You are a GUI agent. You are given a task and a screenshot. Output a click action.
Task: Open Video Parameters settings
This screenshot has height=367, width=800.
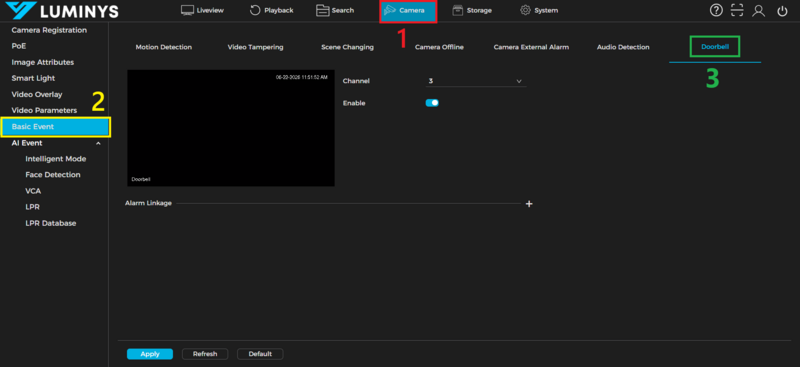click(44, 110)
